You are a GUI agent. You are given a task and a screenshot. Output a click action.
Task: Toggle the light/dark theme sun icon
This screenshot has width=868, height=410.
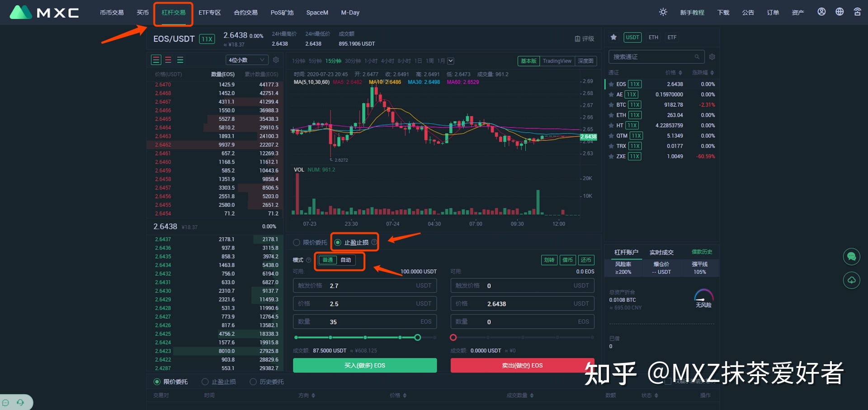click(663, 12)
